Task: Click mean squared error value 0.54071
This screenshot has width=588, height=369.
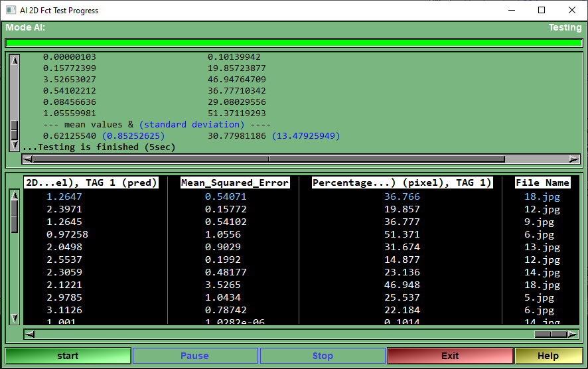Action: pos(226,196)
